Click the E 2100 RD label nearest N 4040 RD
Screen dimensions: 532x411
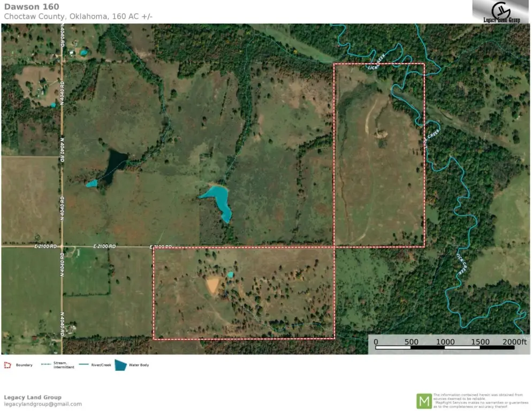[x=45, y=246]
